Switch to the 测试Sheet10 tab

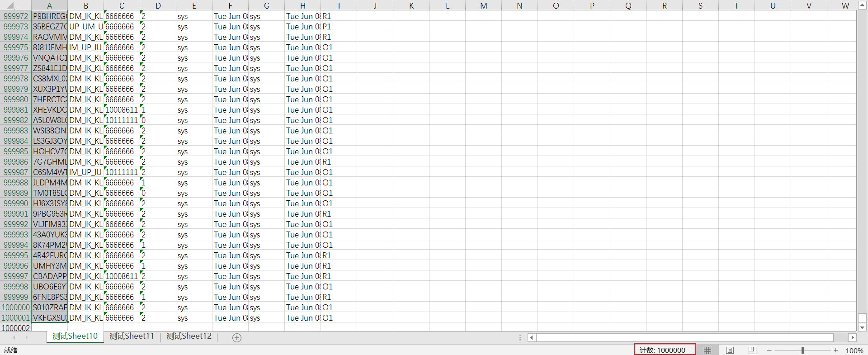coord(75,336)
